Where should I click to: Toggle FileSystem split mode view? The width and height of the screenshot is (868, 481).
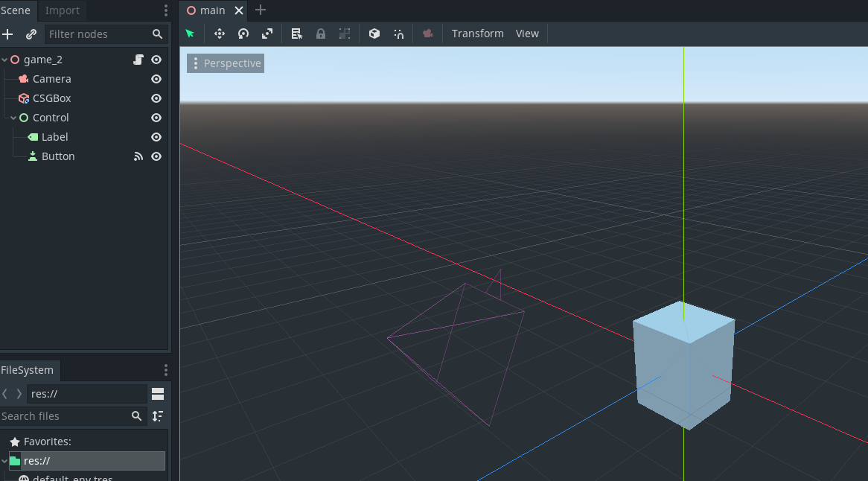158,394
